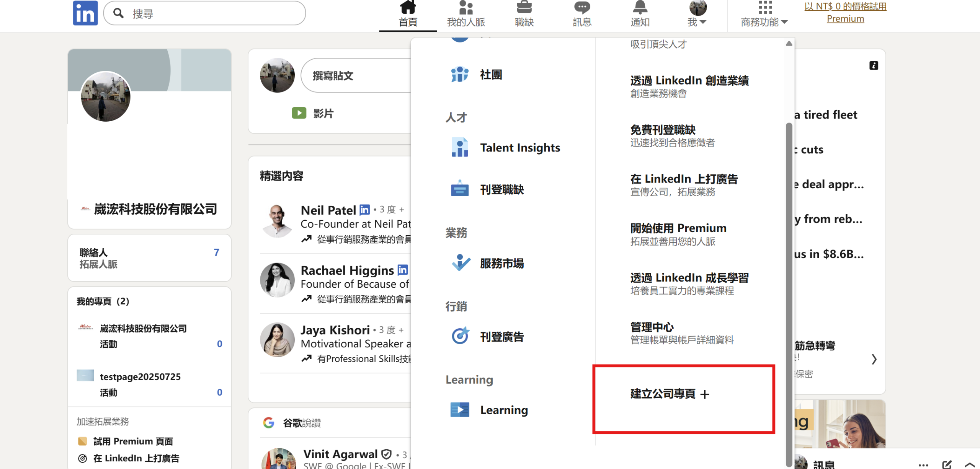
Task: Click the Learning label in menu
Action: coord(504,410)
